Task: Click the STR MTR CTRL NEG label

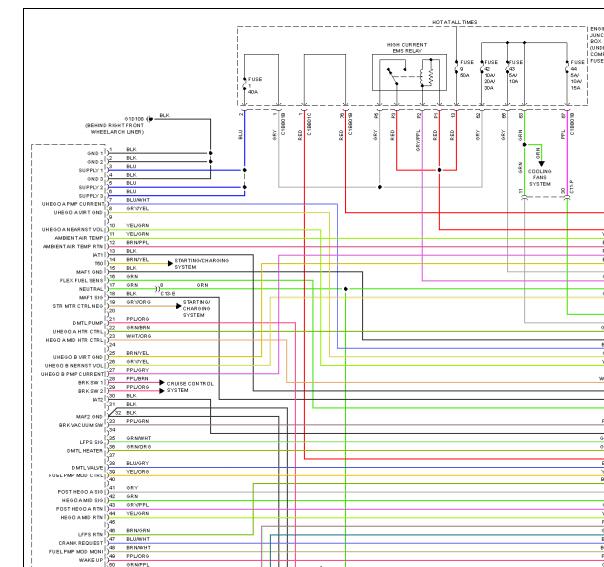Action: 78,306
